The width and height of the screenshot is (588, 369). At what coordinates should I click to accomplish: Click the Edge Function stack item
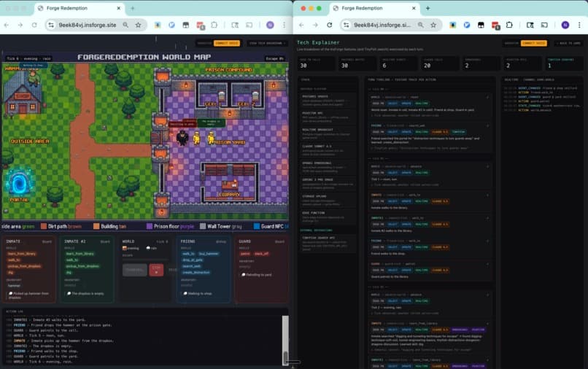point(328,217)
